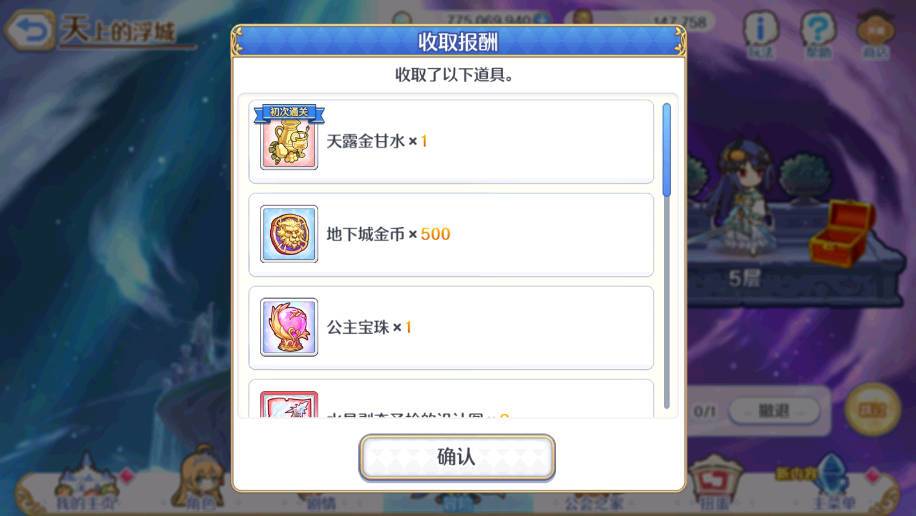Screen dimensions: 916x516
Task: Select the 公主宝珠 pink orb icon
Action: (x=289, y=327)
